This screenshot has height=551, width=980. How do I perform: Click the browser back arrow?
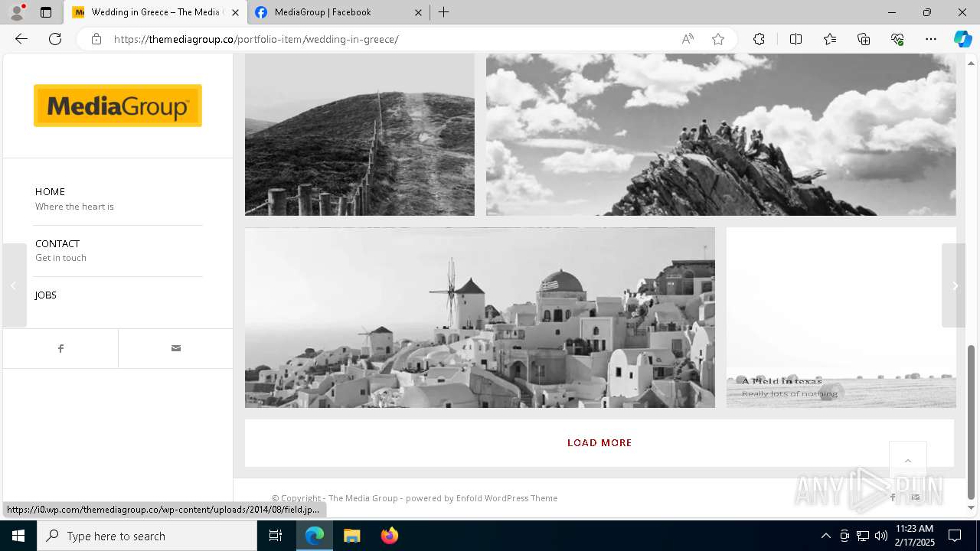tap(21, 39)
